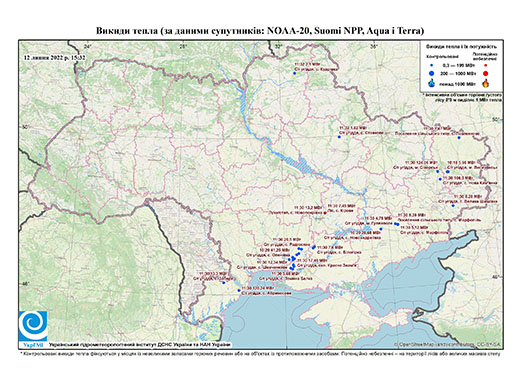
Task: Click the blue marker near Abrykosivka on the coast
Action: (x=239, y=290)
